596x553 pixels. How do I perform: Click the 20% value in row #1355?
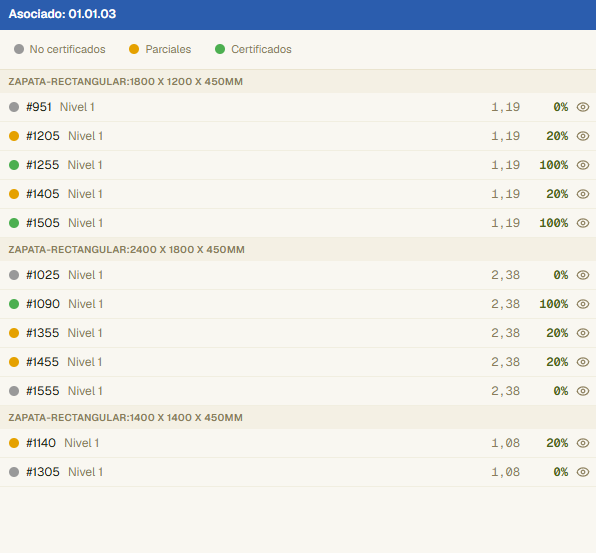point(557,333)
